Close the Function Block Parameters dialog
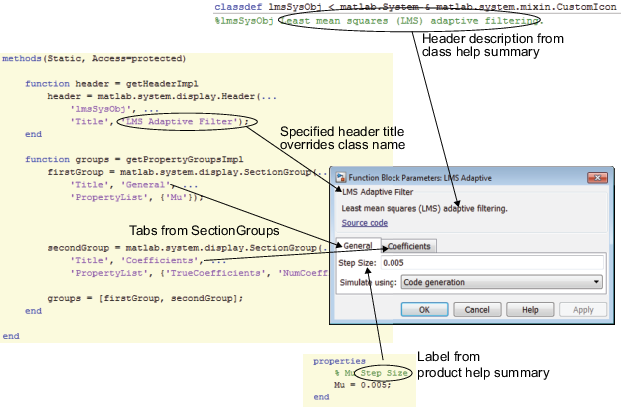Viewport: 621px width, 407px height. [597, 177]
